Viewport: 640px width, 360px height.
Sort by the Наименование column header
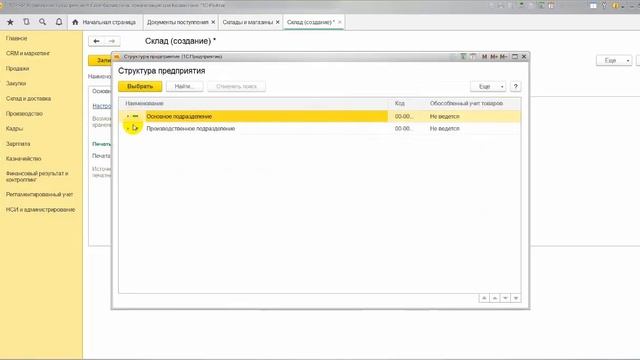click(144, 104)
